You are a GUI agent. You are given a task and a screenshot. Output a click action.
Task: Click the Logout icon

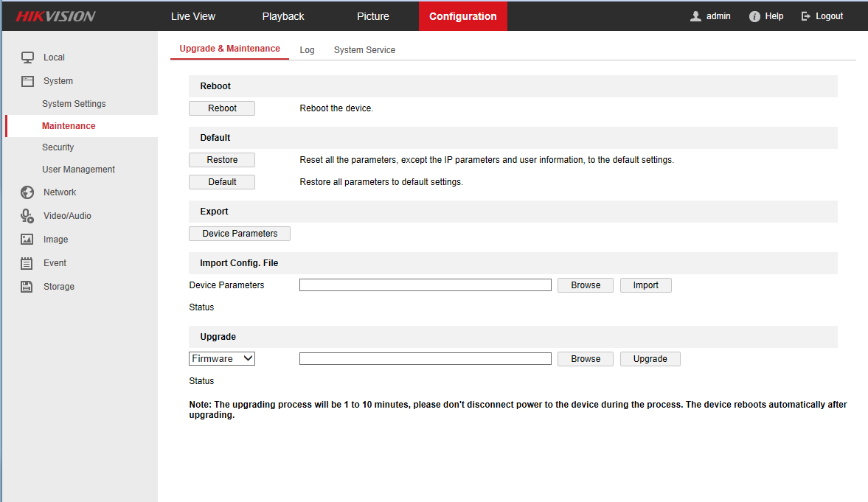coord(805,15)
